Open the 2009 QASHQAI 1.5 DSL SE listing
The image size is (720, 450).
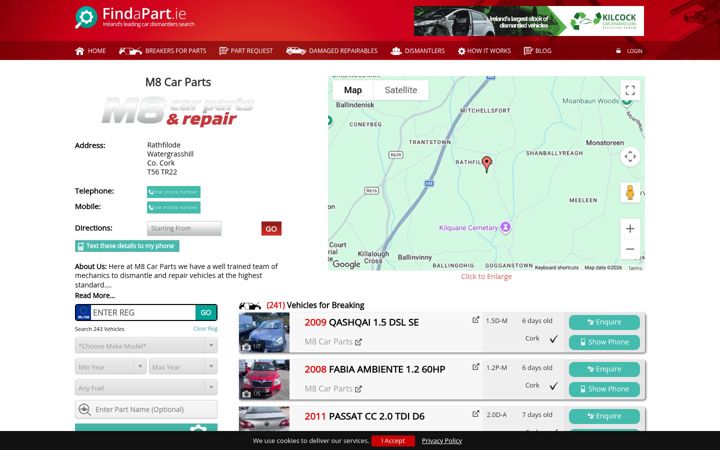pos(362,322)
